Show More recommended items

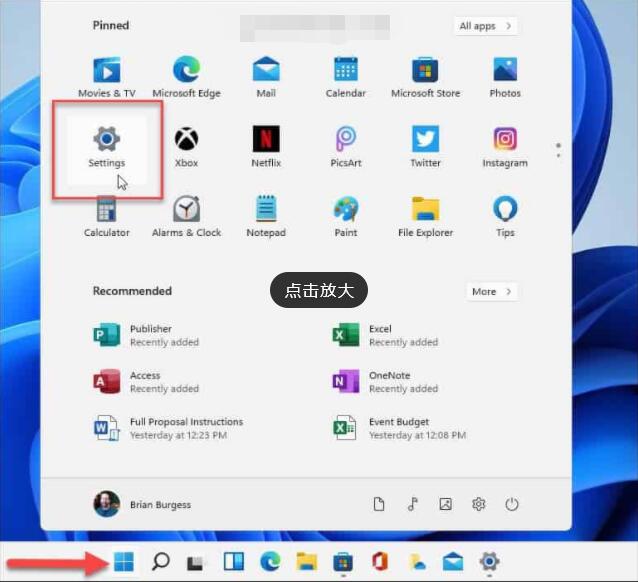pyautogui.click(x=492, y=291)
